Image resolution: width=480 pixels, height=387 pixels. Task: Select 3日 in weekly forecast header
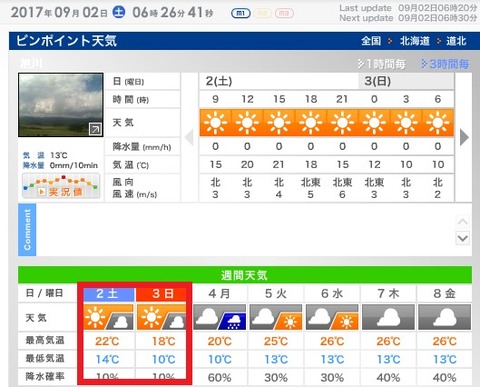162,294
